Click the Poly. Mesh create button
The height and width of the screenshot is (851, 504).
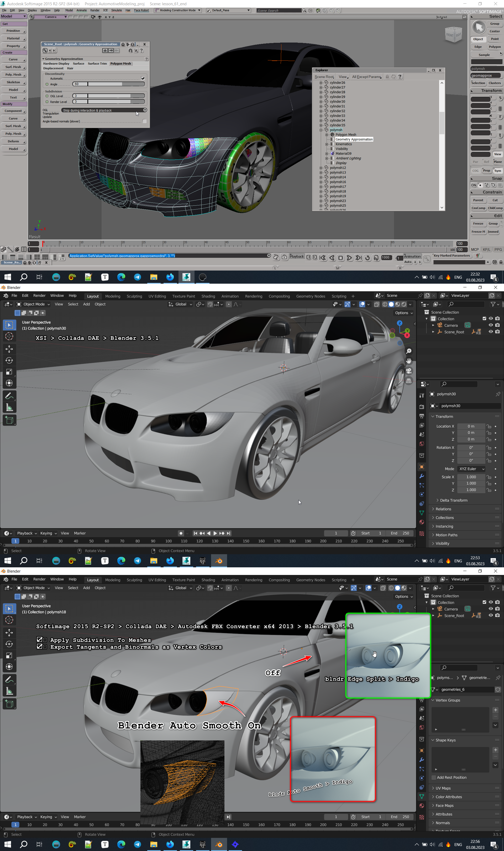click(13, 75)
